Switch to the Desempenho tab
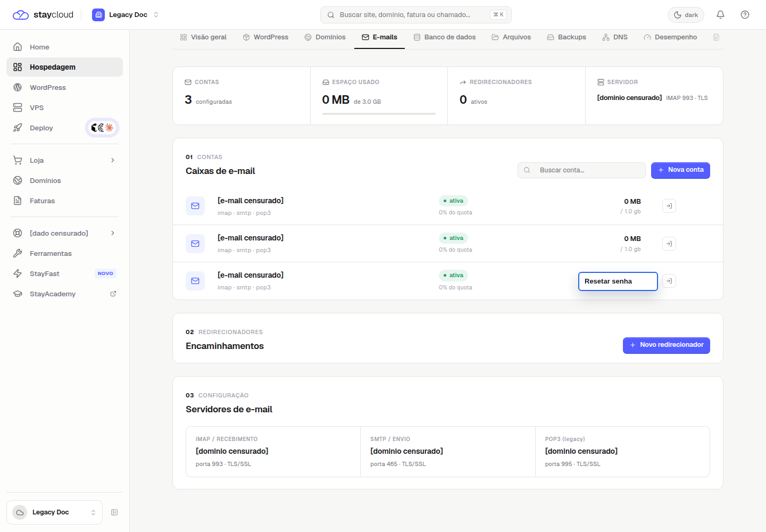Screen dimensions: 766x532 (670, 37)
